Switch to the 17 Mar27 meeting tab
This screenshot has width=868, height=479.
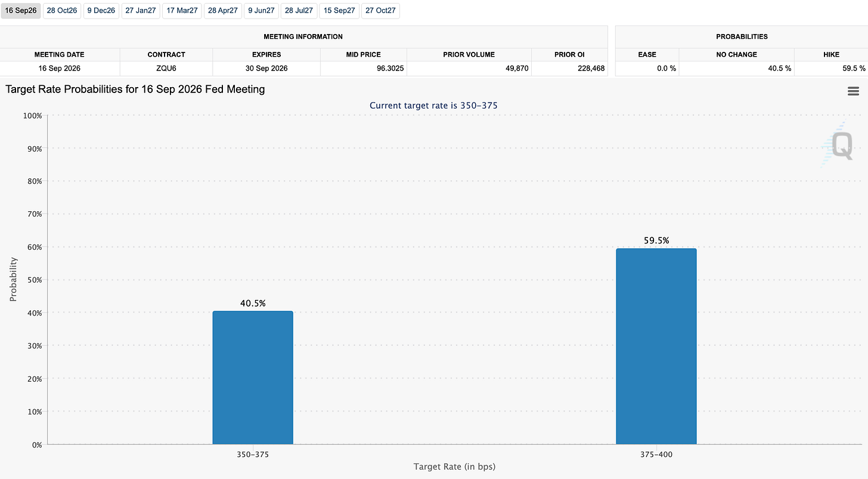(182, 11)
